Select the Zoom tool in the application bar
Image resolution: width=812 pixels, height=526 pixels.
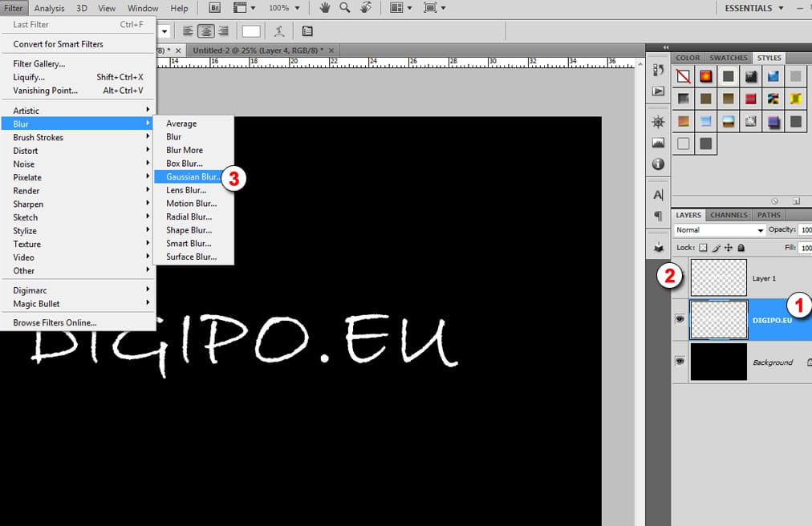pos(343,8)
